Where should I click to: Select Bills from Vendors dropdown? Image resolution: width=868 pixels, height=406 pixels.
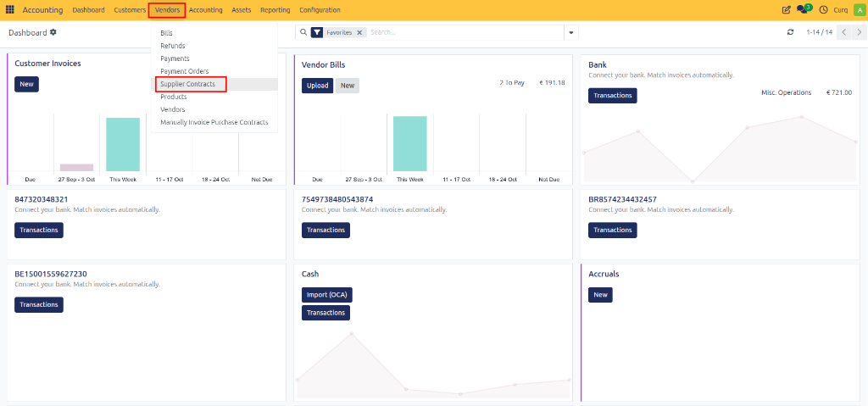click(x=214, y=33)
